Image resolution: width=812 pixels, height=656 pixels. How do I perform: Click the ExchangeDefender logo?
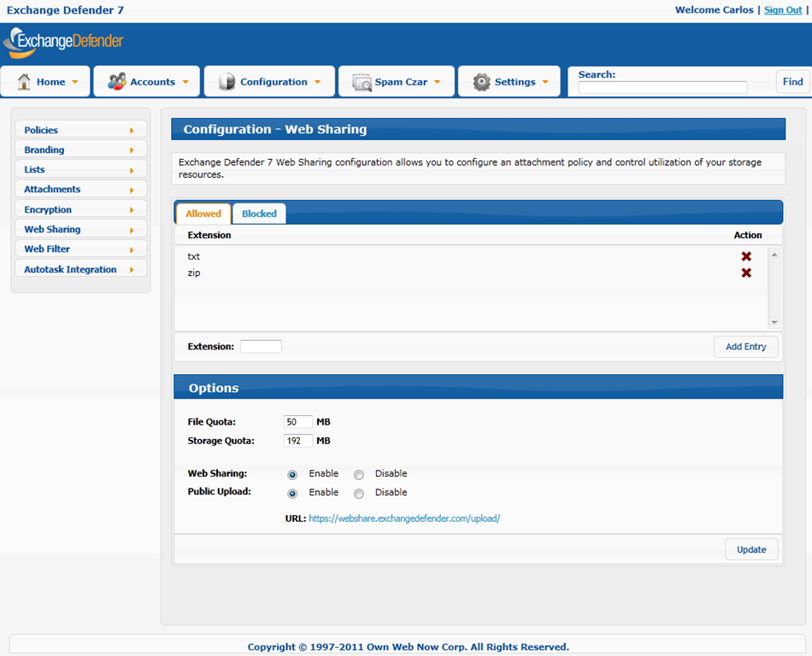point(64,43)
